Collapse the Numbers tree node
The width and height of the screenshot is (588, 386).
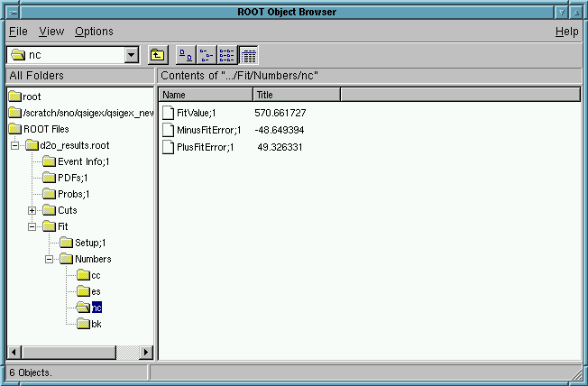49,259
